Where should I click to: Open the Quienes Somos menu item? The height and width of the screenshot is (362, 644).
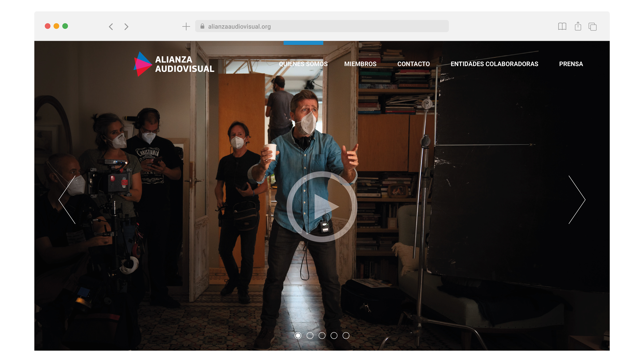pyautogui.click(x=303, y=64)
